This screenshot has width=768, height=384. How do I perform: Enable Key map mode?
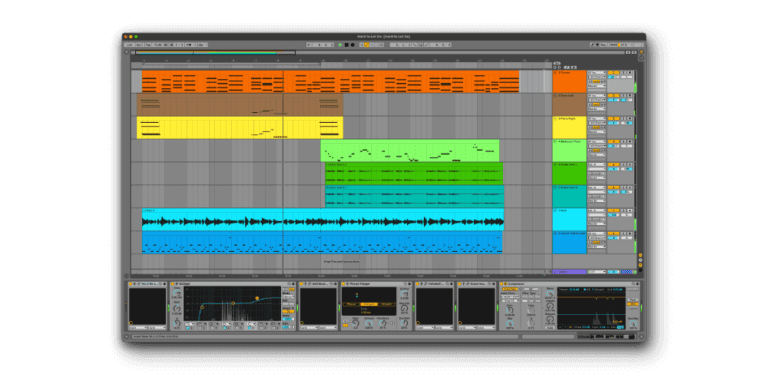[x=603, y=45]
